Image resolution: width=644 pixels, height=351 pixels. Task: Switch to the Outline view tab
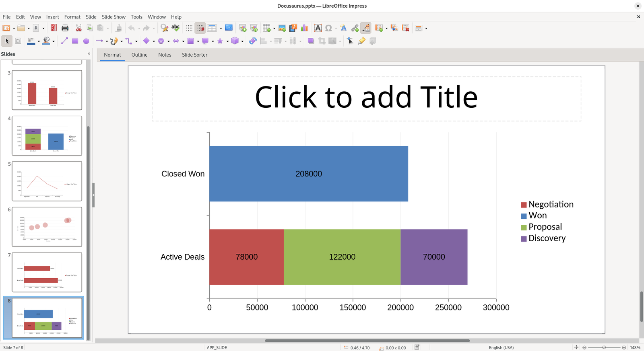coord(139,55)
